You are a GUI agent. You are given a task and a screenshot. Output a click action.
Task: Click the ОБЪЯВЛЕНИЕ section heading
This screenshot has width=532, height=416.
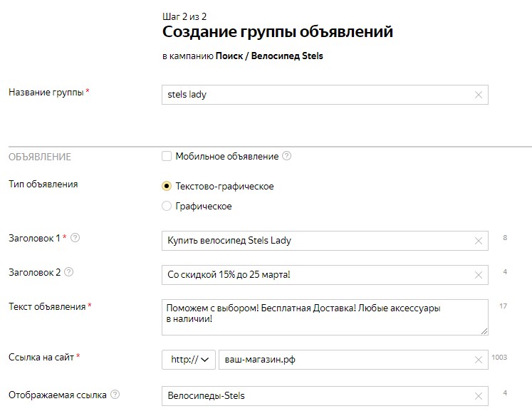pos(40,157)
